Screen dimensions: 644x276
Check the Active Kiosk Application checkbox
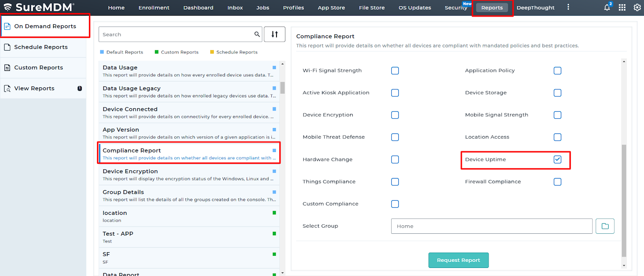tap(395, 93)
